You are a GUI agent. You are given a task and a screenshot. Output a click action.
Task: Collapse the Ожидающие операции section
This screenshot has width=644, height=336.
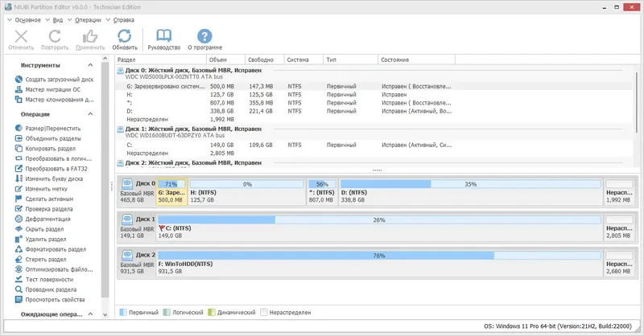(90, 314)
